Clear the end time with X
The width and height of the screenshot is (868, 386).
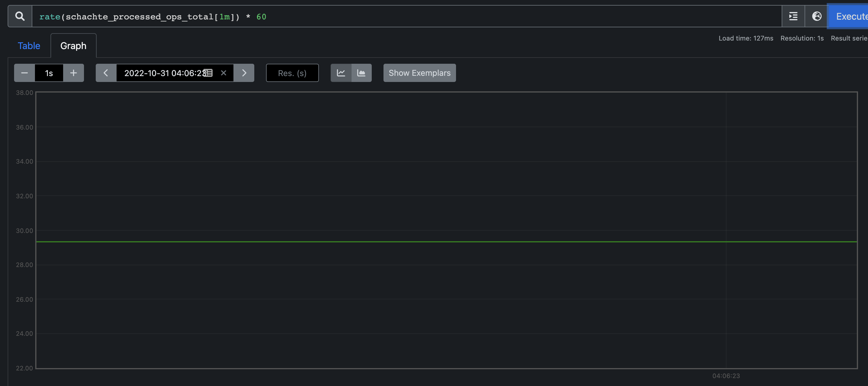pos(223,73)
